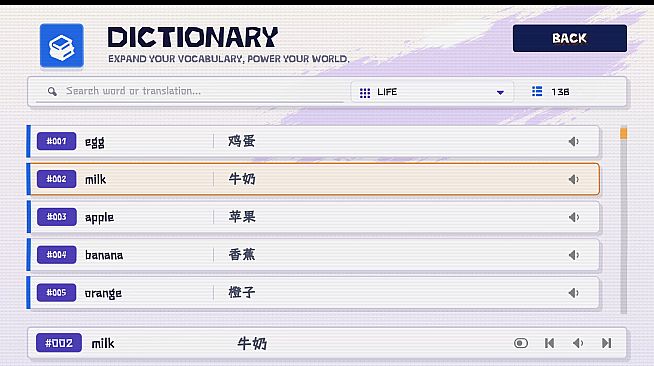Expand category list via dropdown arrow
Viewport: 654px width, 366px height.
tap(500, 93)
